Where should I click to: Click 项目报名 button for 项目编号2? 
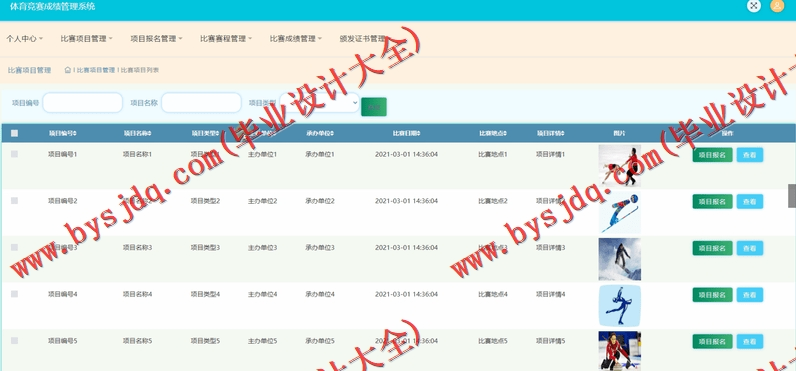pyautogui.click(x=712, y=201)
